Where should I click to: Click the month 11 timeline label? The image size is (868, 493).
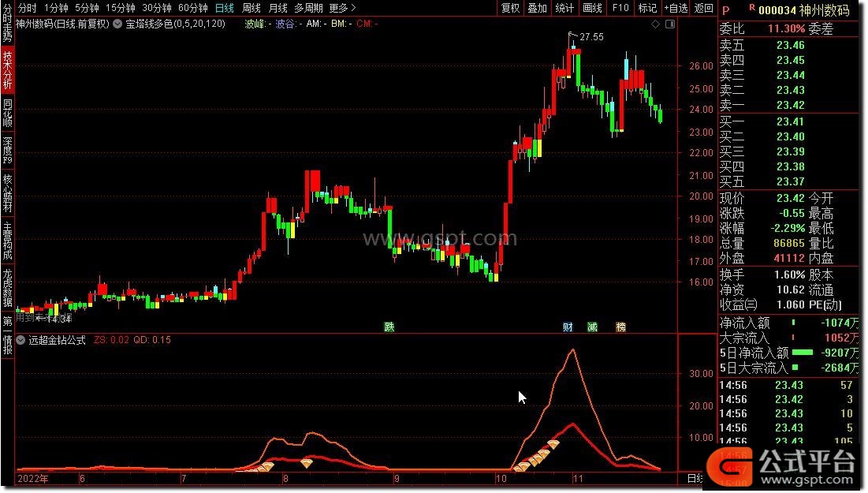pyautogui.click(x=578, y=479)
